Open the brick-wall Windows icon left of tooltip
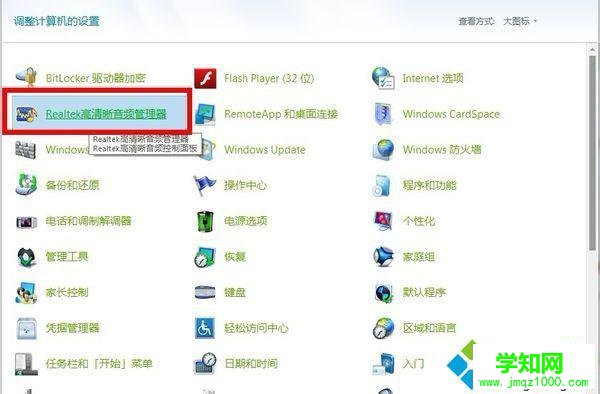600x394 pixels. pos(26,149)
